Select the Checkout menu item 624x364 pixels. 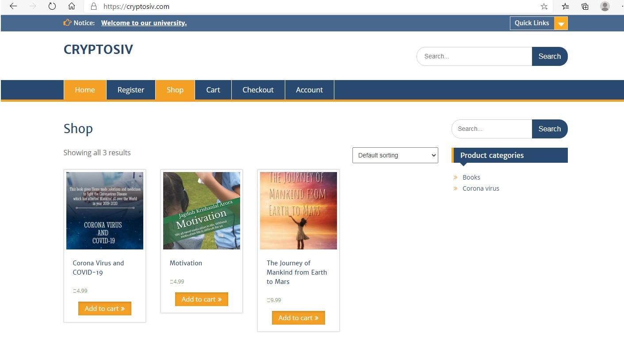258,89
